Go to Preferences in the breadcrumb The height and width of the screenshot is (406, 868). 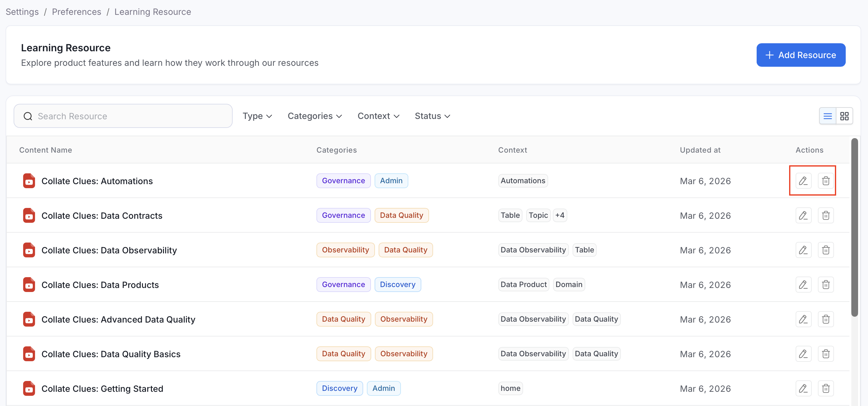(76, 12)
